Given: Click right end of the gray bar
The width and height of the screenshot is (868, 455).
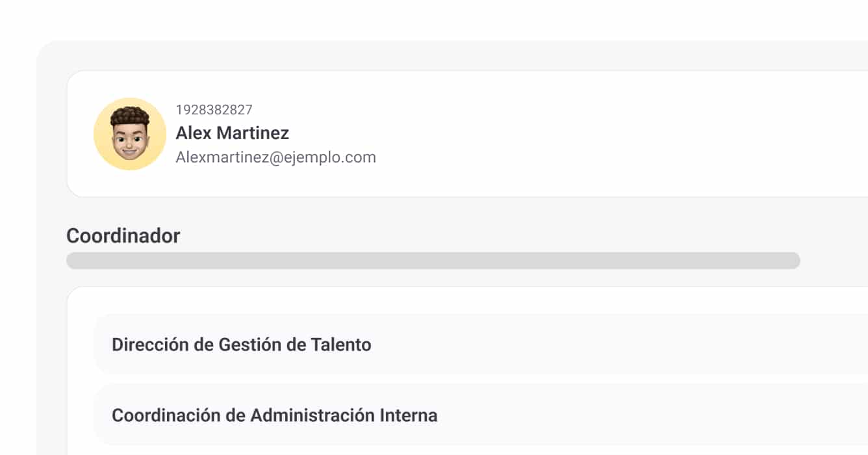Looking at the screenshot, I should 793,261.
